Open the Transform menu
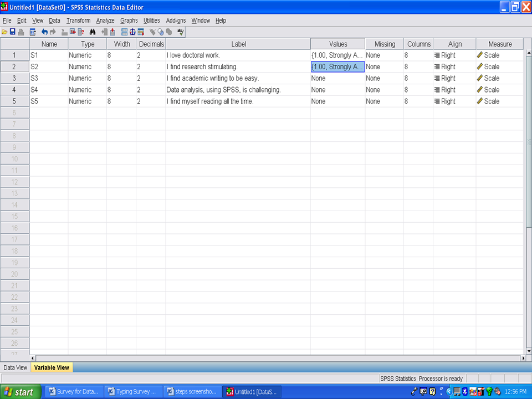 (x=78, y=21)
